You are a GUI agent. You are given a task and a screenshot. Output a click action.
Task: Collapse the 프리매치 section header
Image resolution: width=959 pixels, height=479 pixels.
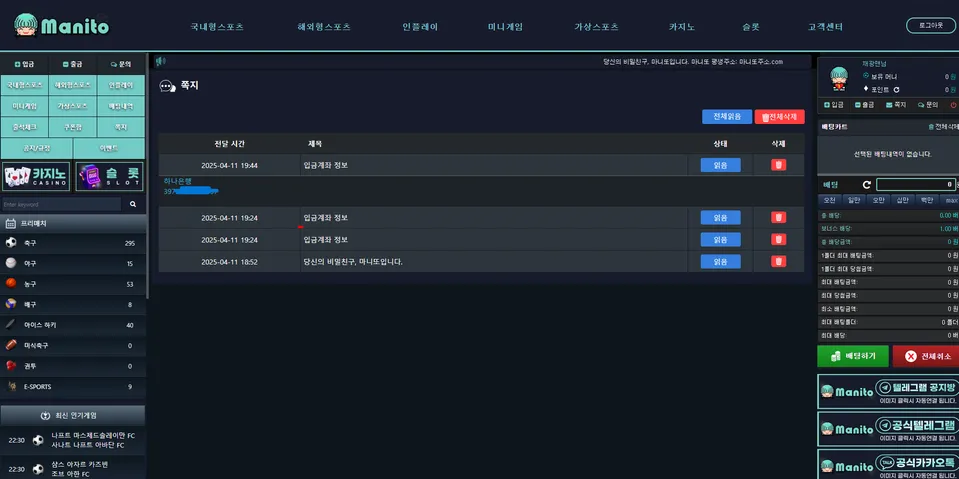(73, 224)
